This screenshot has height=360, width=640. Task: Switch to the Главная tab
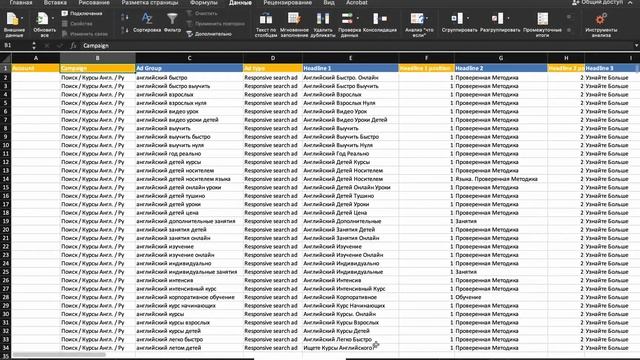[x=21, y=2]
